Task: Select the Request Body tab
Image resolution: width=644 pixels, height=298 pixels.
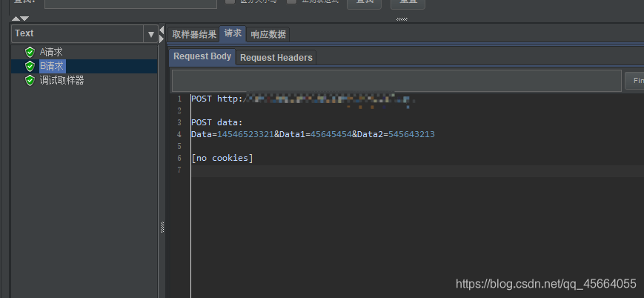Action: pyautogui.click(x=202, y=57)
